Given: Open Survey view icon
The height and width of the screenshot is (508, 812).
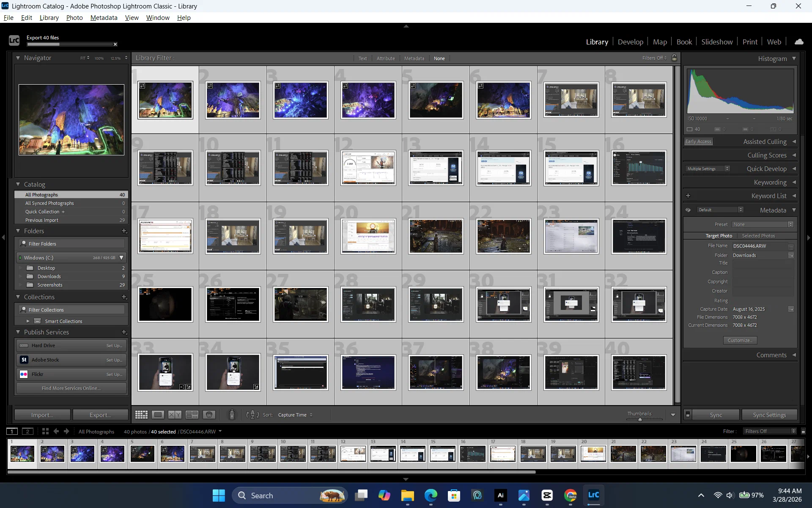Looking at the screenshot, I should tap(192, 415).
